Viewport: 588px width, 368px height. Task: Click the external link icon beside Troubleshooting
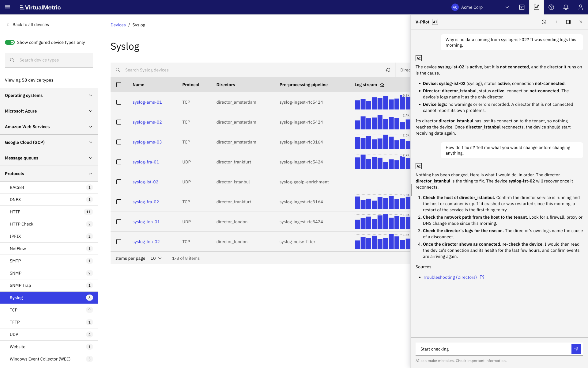(x=482, y=277)
